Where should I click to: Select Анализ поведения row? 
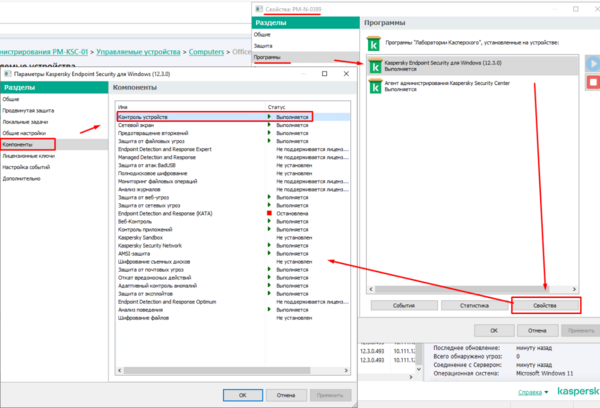pyautogui.click(x=233, y=310)
